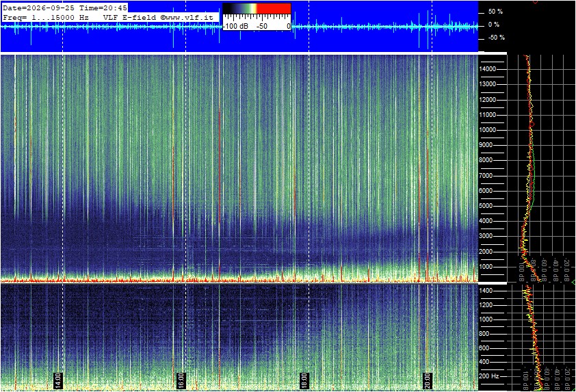Select the Time=20:45 text
Viewport: 576px width, 392px height.
103,8
